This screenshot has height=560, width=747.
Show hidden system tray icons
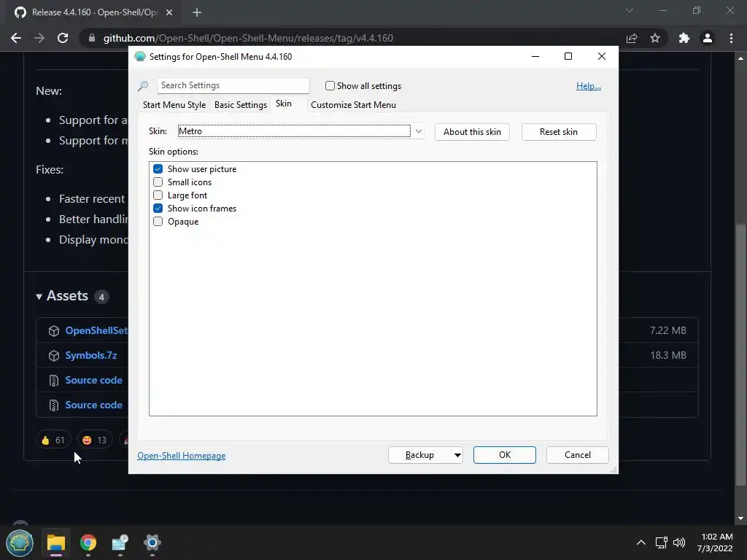[x=641, y=542]
